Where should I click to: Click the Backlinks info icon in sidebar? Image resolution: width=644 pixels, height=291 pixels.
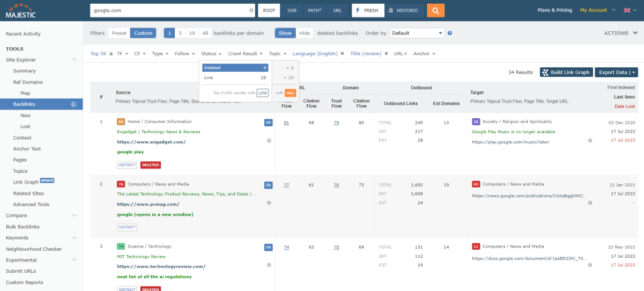74,104
